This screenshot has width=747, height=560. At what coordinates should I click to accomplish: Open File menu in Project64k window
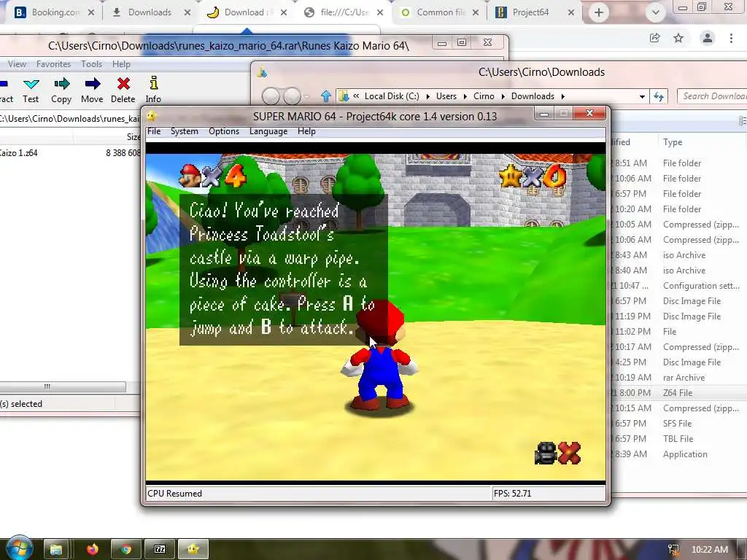(154, 131)
